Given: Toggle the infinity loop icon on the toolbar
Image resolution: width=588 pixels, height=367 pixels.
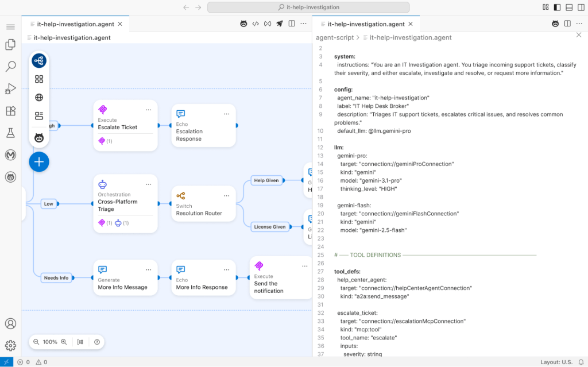Looking at the screenshot, I should click(268, 24).
